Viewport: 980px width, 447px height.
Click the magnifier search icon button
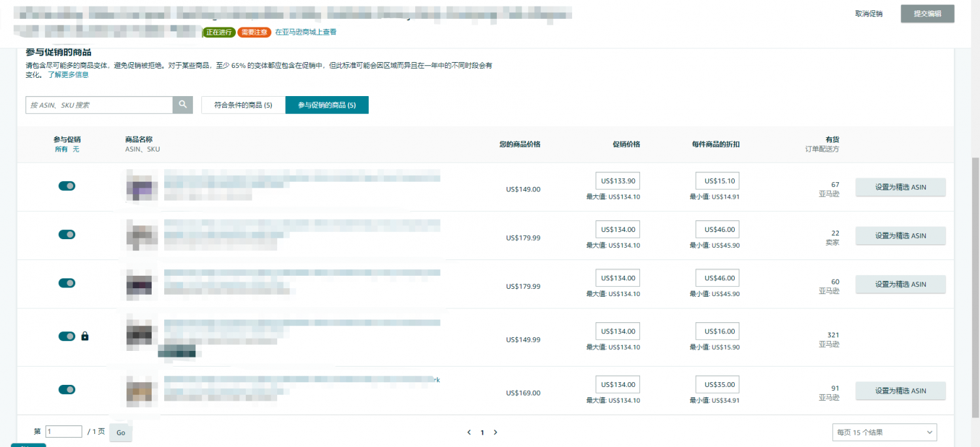tap(182, 105)
